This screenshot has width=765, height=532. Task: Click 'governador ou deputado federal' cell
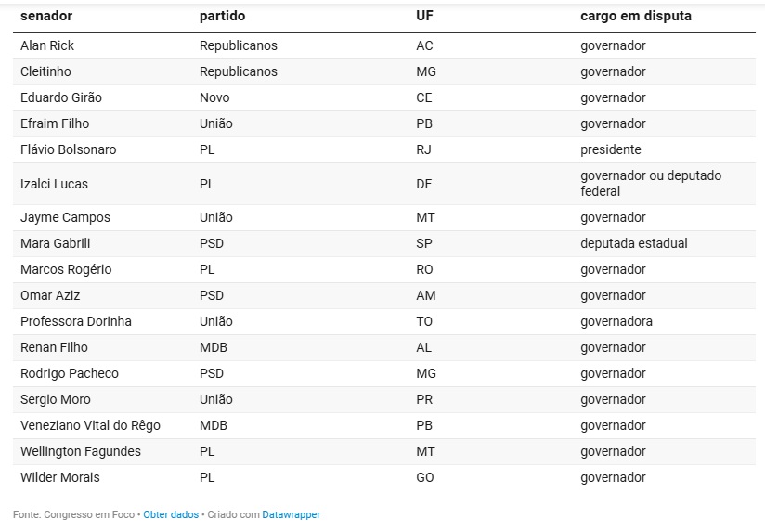[x=651, y=184]
